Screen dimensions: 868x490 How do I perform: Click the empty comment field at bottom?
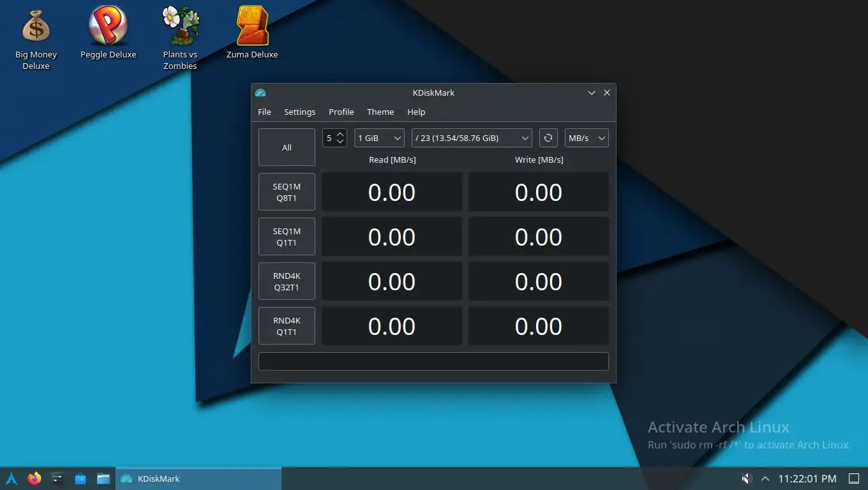(x=433, y=361)
